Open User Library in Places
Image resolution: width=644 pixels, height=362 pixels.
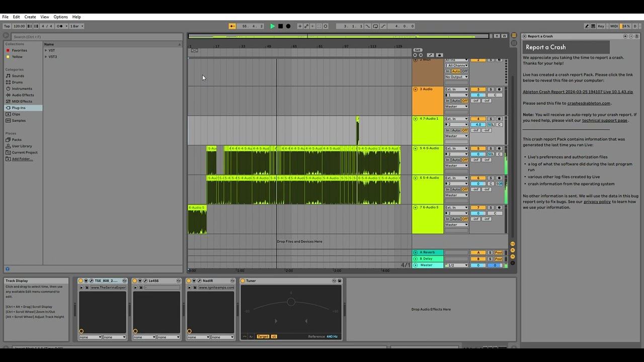pos(22,146)
